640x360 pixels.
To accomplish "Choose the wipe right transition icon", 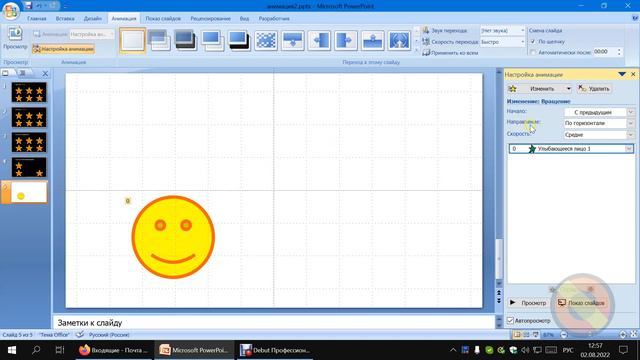I will [x=345, y=40].
